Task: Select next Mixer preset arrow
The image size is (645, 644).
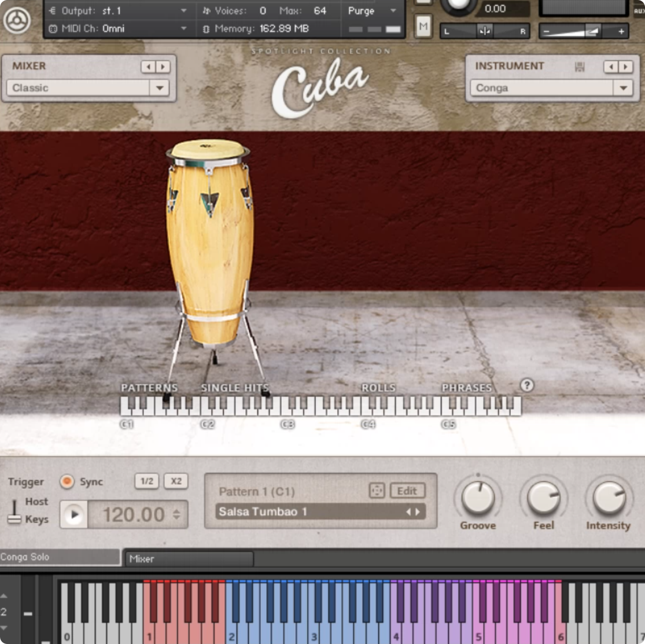Action: [163, 67]
